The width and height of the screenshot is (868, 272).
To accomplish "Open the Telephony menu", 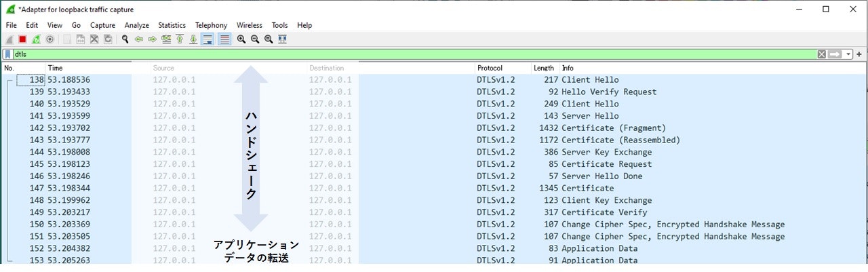I will click(211, 25).
